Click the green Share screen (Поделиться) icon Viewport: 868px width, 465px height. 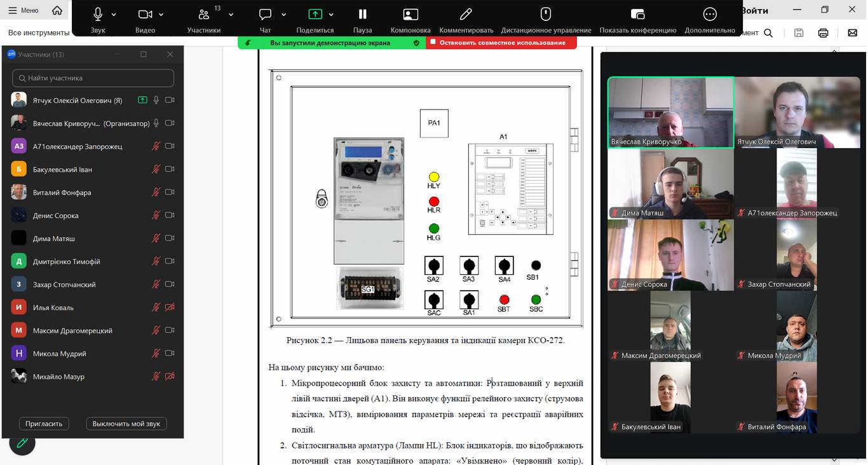[315, 14]
